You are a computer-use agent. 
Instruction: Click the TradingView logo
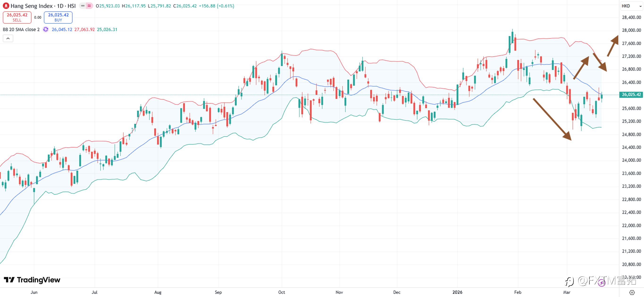[x=32, y=280]
